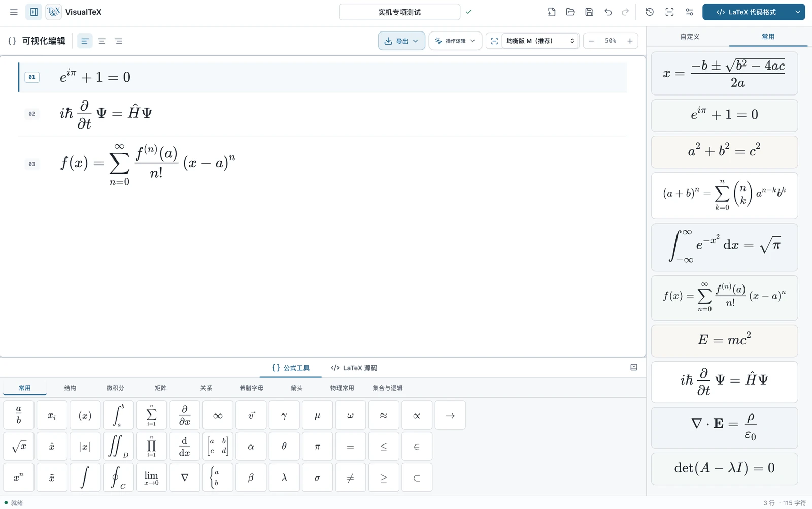Insert the limit x→0 symbol

tap(151, 478)
